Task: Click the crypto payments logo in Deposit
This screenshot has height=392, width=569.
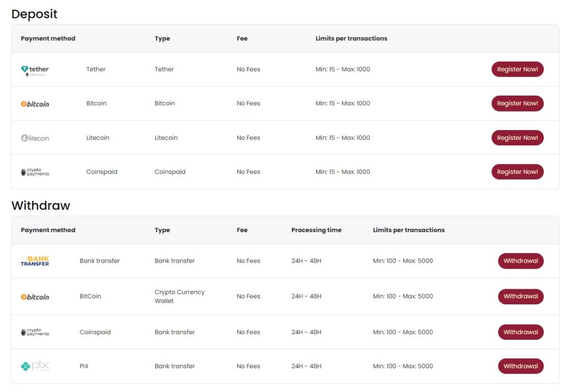Action: tap(35, 172)
